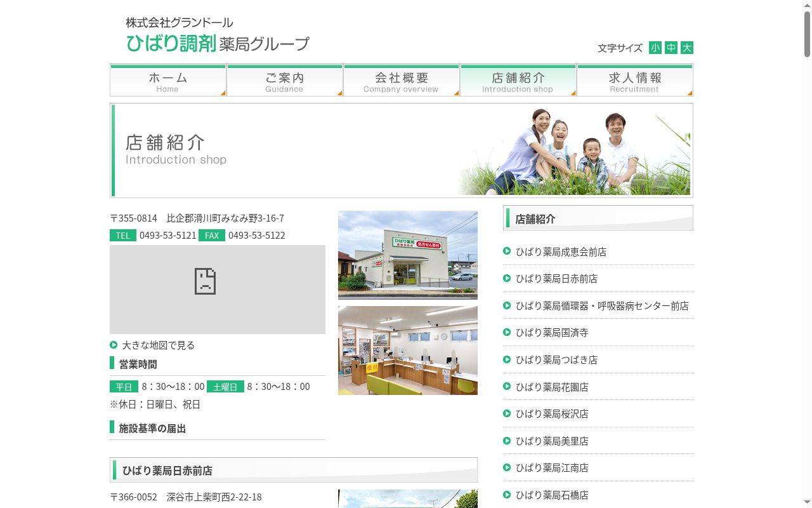Click the green arrow icon beside 大きな地図で見る
Viewport: 812px width, 508px height.
[114, 345]
